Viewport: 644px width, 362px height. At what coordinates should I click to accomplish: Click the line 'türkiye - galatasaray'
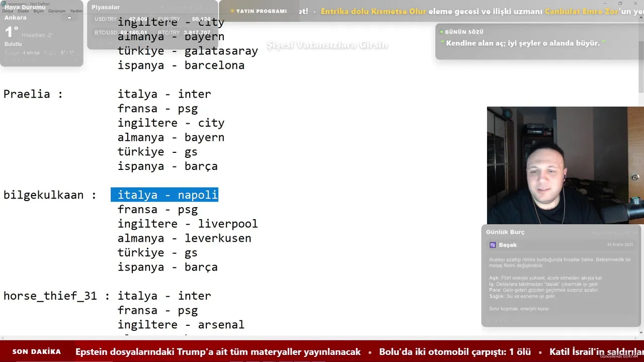tap(188, 51)
